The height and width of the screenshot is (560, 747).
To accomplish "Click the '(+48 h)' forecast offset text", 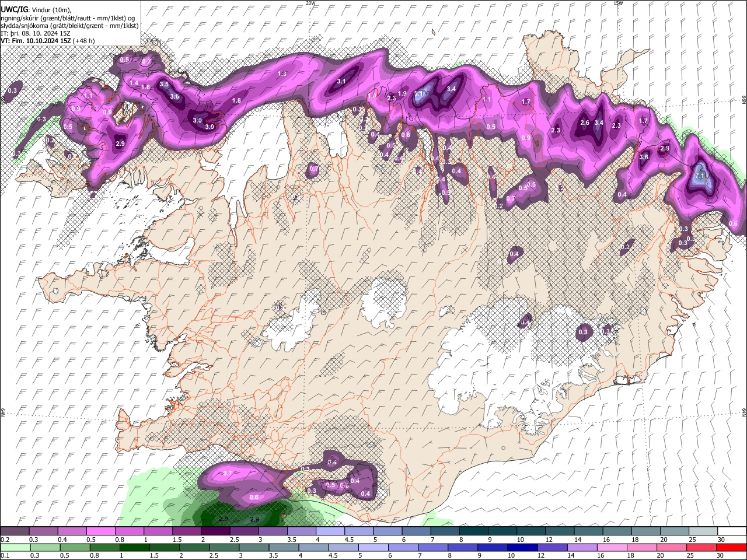I will (x=85, y=41).
